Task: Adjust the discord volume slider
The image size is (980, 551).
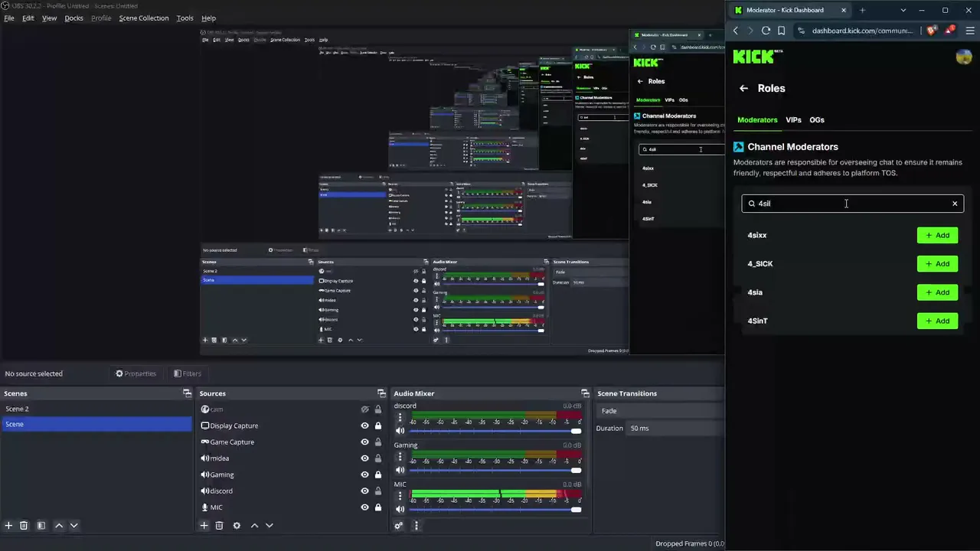Action: 495,431
